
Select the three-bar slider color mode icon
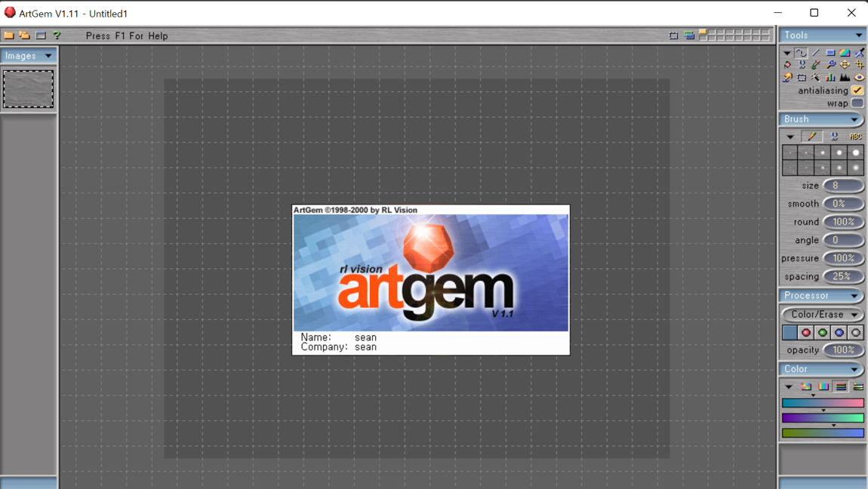pyautogui.click(x=841, y=386)
